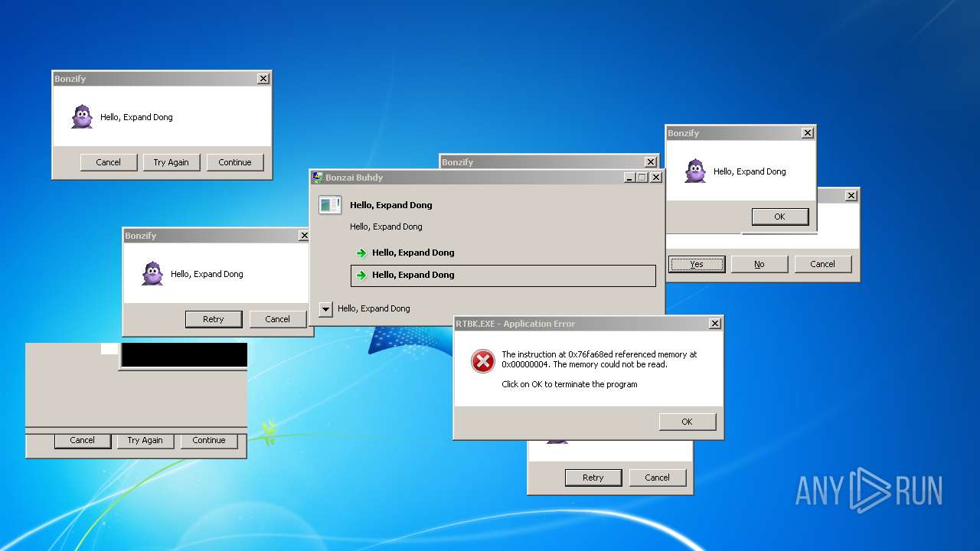Click the memory could not be read message

click(x=599, y=360)
